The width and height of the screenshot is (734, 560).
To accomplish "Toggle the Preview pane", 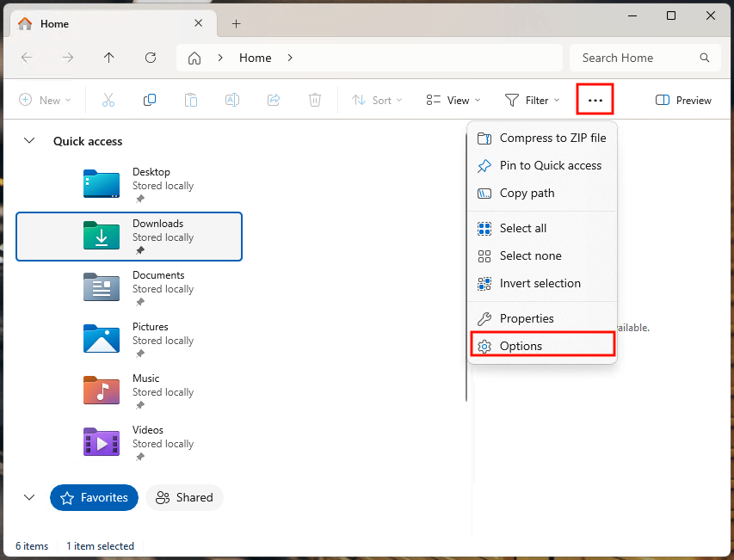I will 683,100.
